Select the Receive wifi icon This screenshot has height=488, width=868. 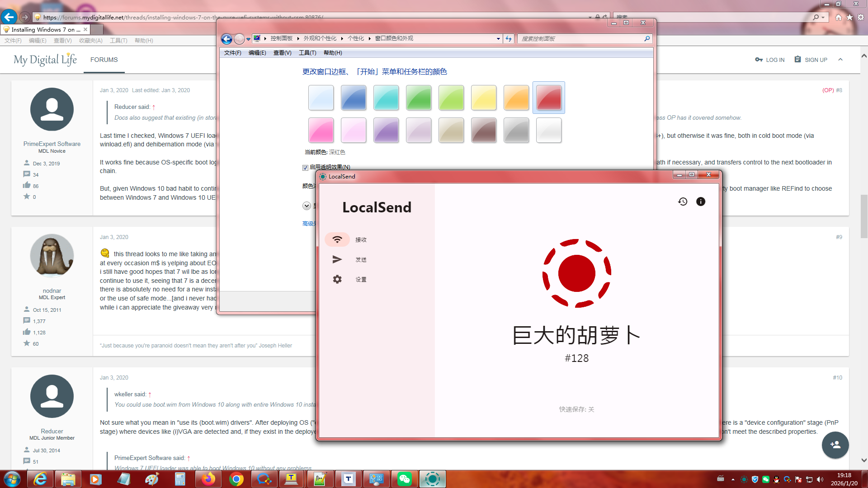click(337, 239)
